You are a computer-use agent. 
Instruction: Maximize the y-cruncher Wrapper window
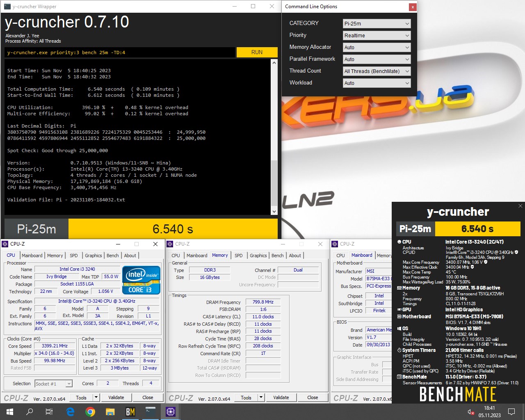click(253, 6)
